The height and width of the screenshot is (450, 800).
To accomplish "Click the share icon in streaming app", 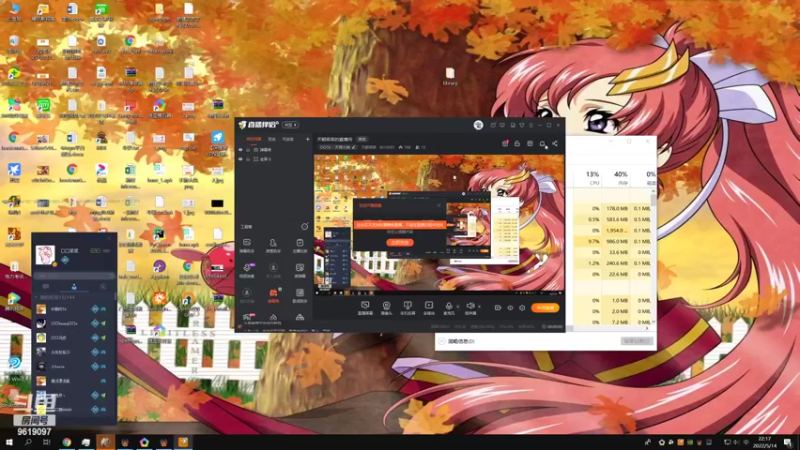I will [555, 144].
